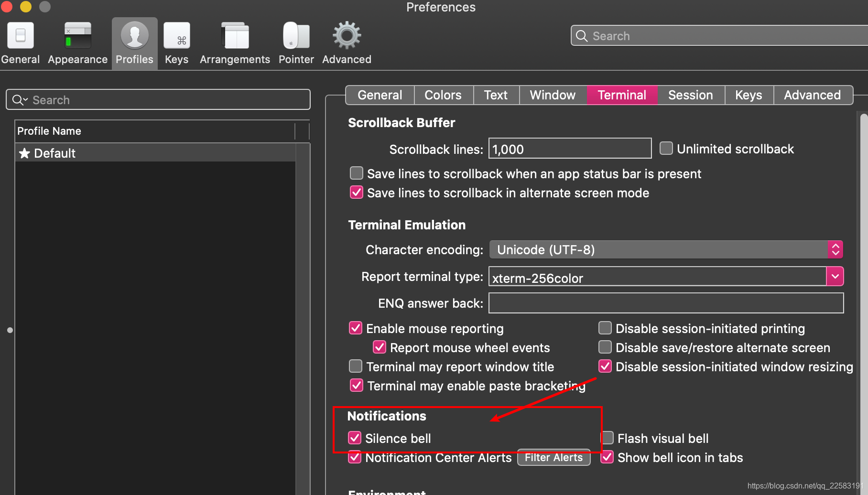Image resolution: width=868 pixels, height=495 pixels.
Task: Click inside the ENQ answer back field
Action: click(x=664, y=303)
